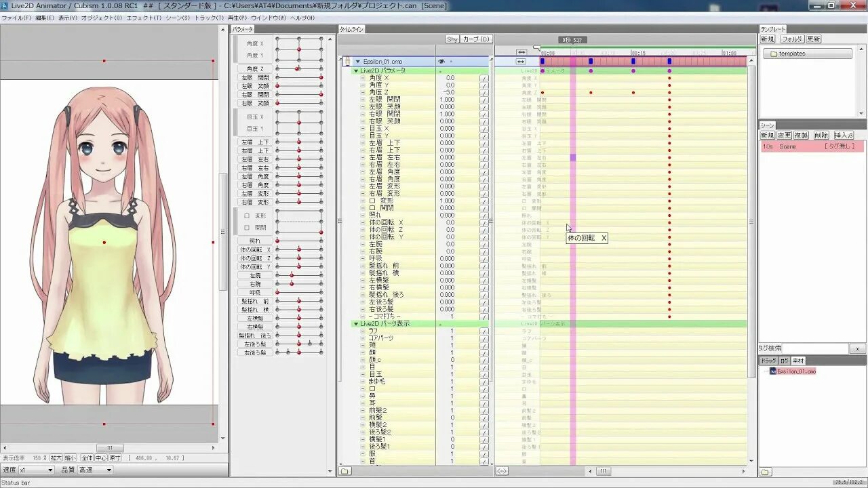
Task: Collapse the Epsilon_01.cmo track triangle
Action: (357, 62)
